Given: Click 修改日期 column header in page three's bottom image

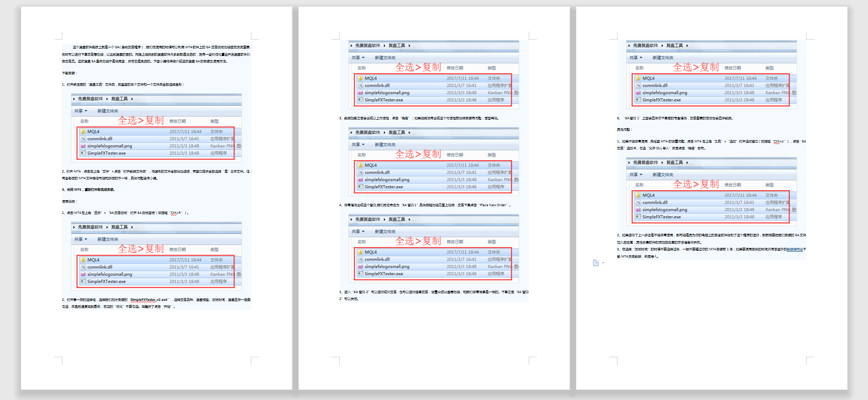Looking at the screenshot, I should coord(732,185).
